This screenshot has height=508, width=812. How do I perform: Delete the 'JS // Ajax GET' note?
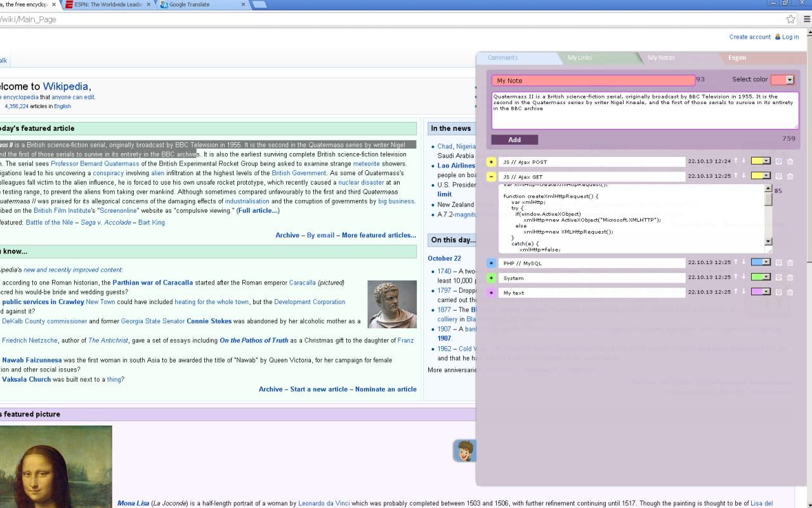tap(790, 176)
